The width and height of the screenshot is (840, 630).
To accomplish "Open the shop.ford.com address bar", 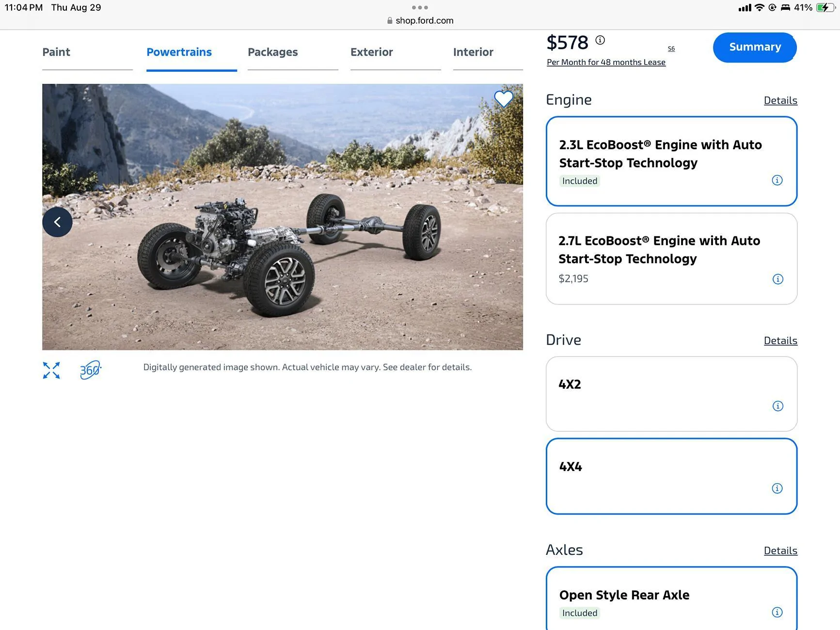I will [x=420, y=20].
